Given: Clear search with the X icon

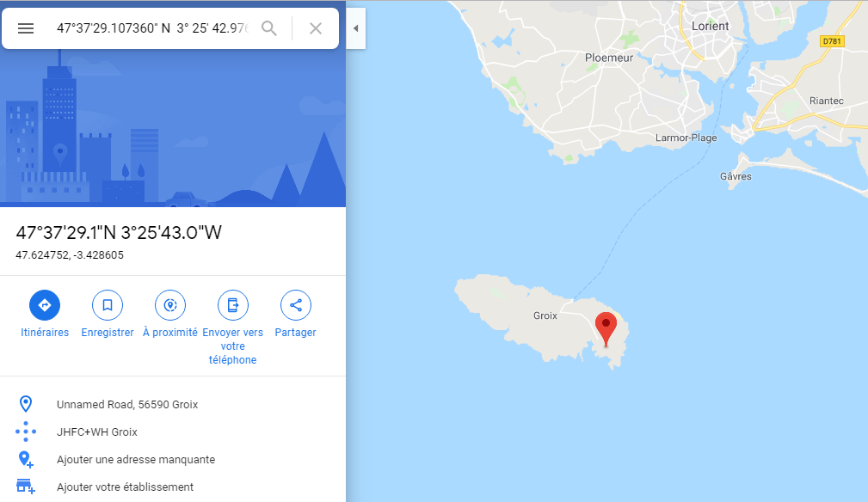Looking at the screenshot, I should [316, 28].
